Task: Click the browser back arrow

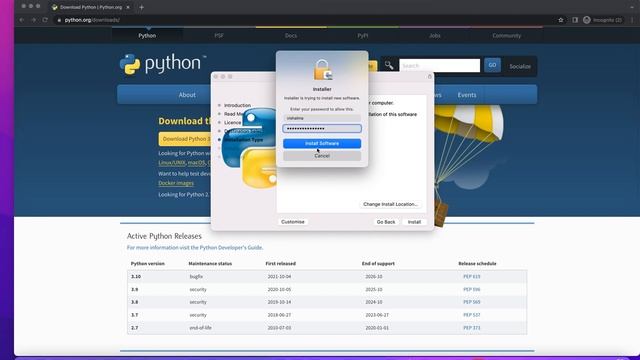Action: coord(22,20)
